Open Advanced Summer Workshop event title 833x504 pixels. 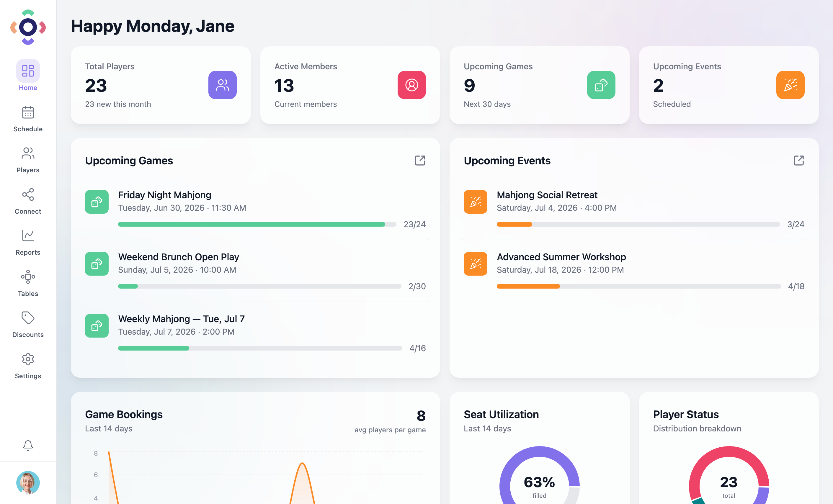coord(561,257)
